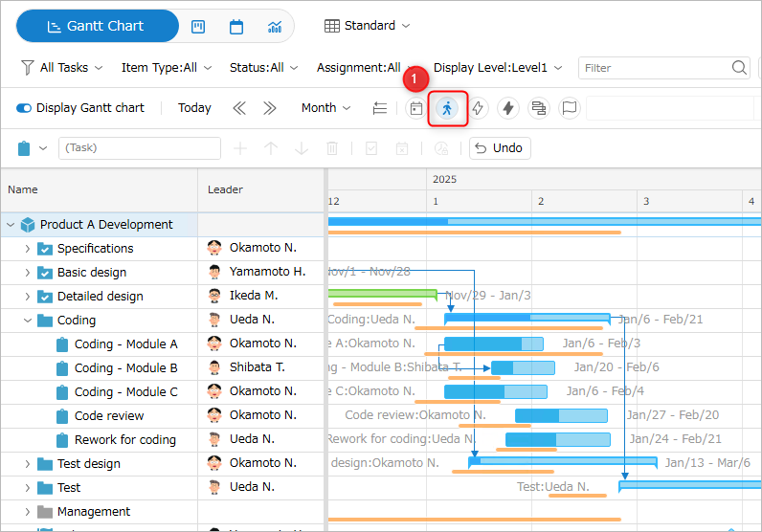Expand the Specifications folder

pyautogui.click(x=28, y=249)
